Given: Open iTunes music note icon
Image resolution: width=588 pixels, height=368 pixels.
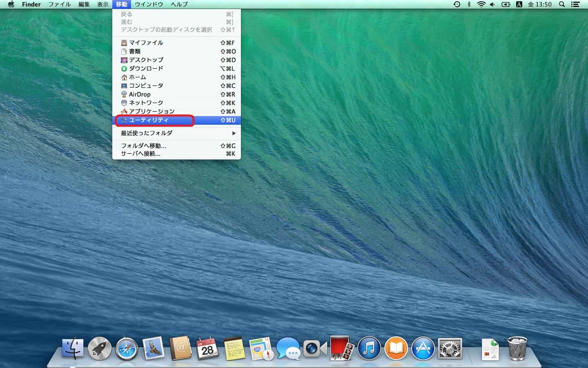Looking at the screenshot, I should (x=369, y=349).
